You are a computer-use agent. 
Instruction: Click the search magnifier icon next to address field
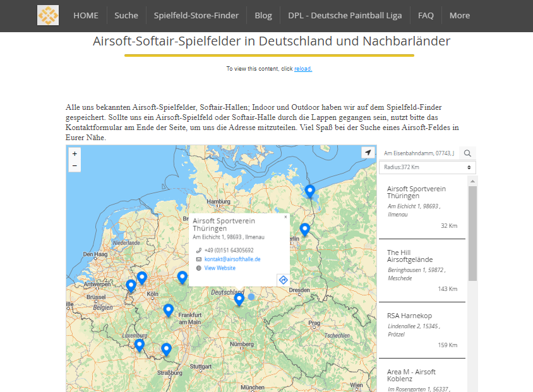pos(467,153)
